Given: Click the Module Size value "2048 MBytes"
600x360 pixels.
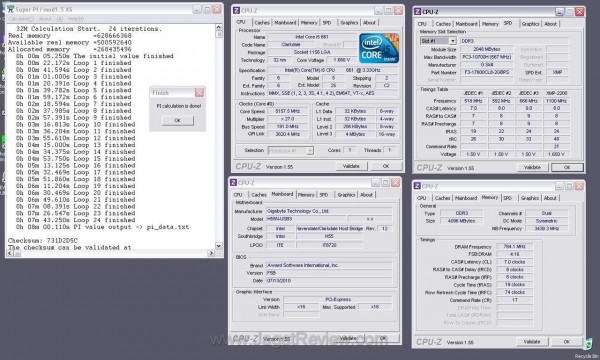Looking at the screenshot, I should [x=487, y=49].
